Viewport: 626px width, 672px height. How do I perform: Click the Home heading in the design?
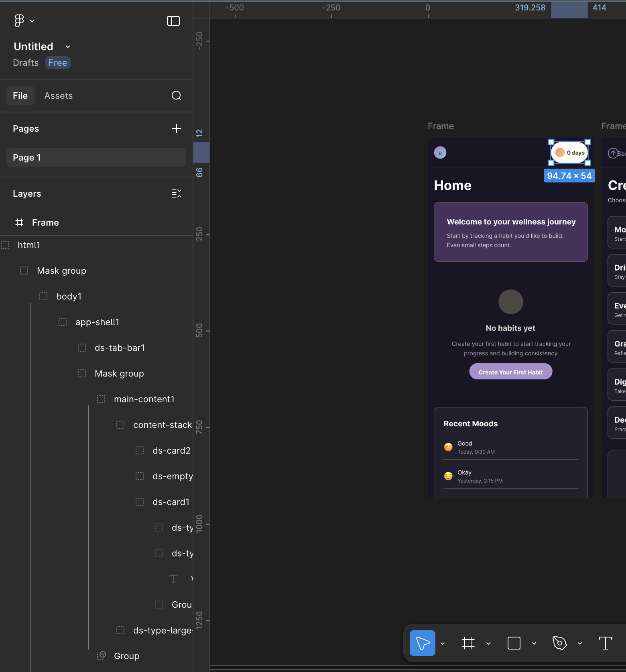(453, 185)
